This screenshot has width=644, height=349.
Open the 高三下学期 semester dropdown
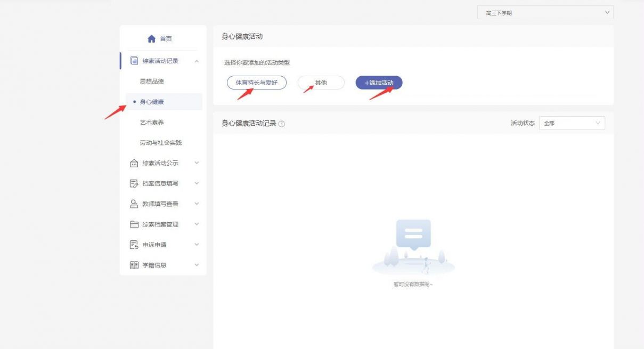(x=545, y=12)
